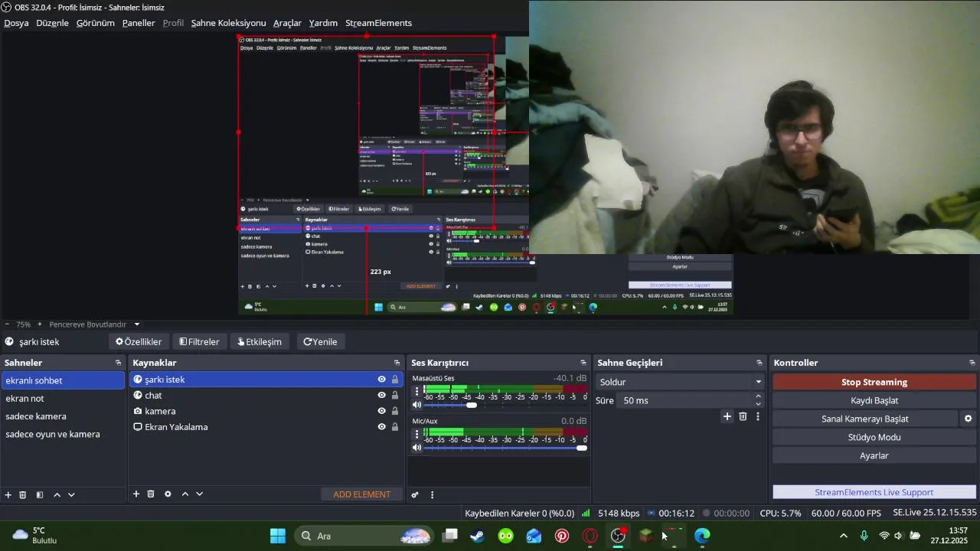Image resolution: width=980 pixels, height=551 pixels.
Task: Click StreamElements Live Support link
Action: [x=874, y=492]
